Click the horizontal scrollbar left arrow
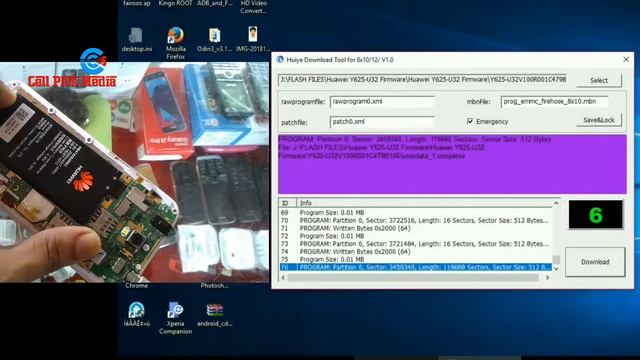640x360 pixels. [x=283, y=278]
